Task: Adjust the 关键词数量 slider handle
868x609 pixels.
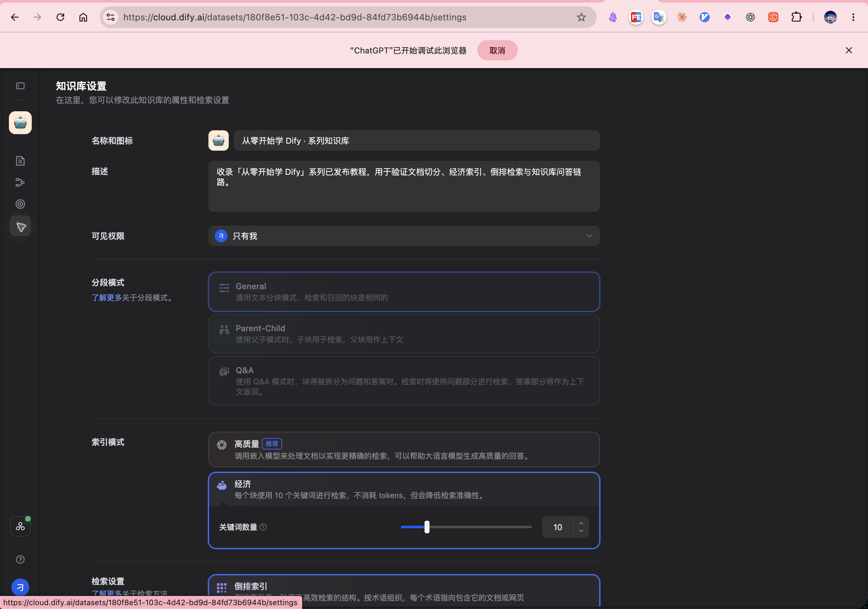Action: click(427, 527)
